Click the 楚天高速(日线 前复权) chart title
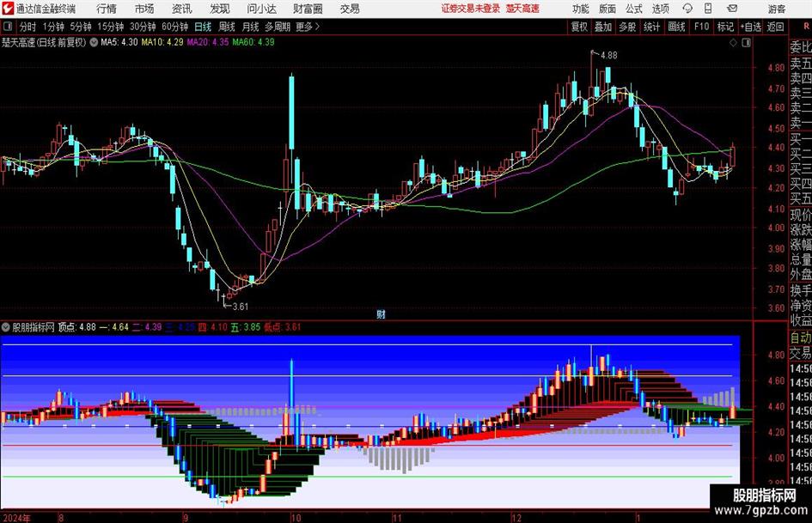 click(44, 42)
